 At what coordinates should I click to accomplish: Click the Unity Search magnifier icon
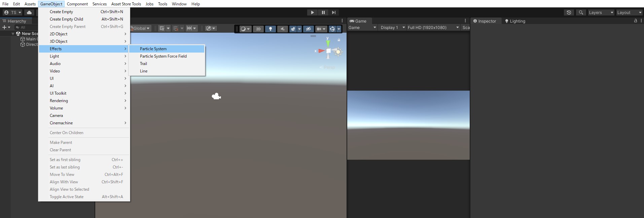tap(581, 12)
